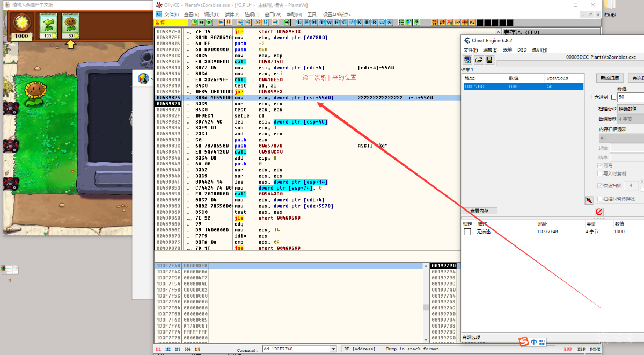644x355 pixels.
Task: Click ASM toolbar icon in OllyICE
Action: coord(472,23)
